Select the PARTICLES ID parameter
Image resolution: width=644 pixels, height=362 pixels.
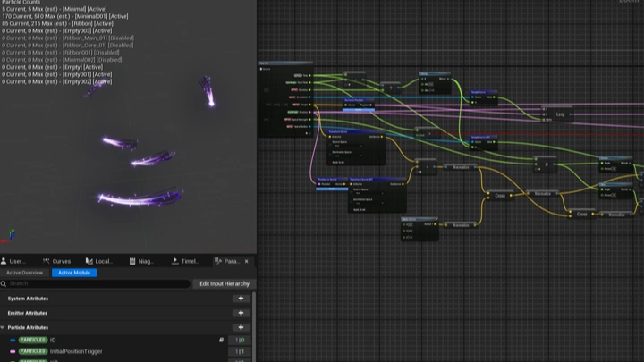[54, 340]
